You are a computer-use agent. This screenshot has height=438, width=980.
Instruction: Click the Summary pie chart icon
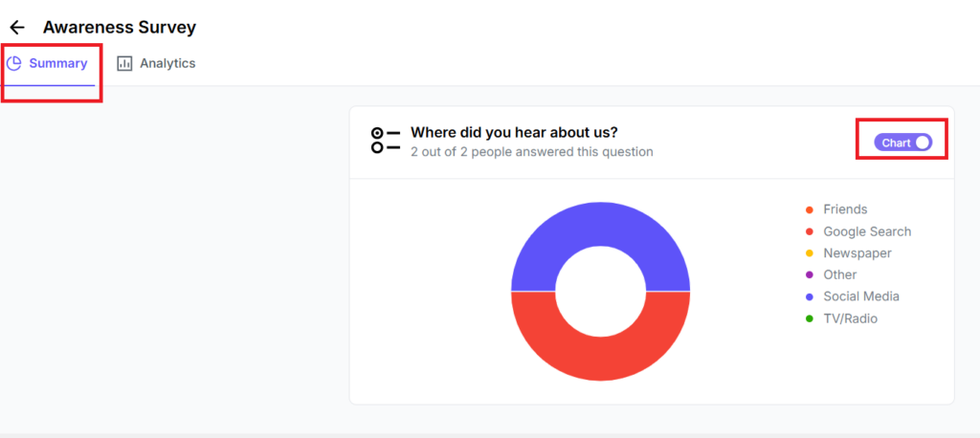(14, 63)
